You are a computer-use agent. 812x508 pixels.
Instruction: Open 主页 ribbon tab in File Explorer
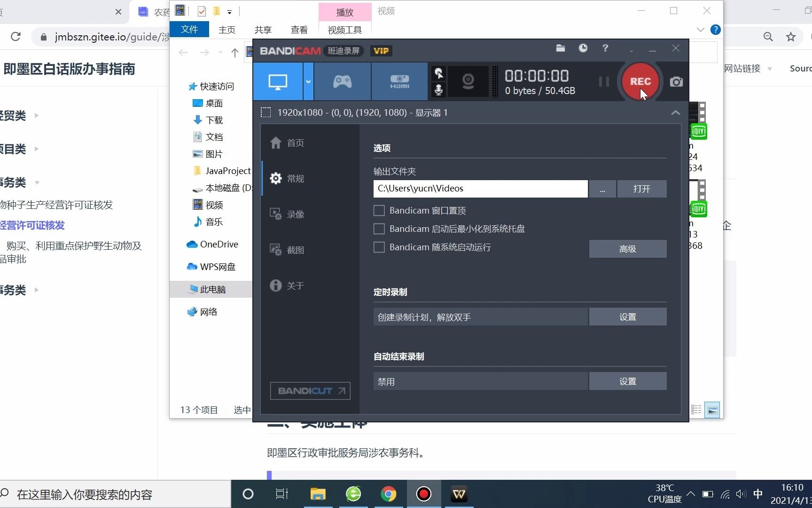(227, 30)
